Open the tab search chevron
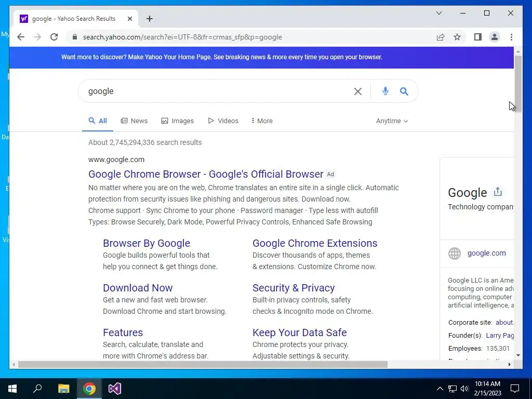 [x=438, y=13]
